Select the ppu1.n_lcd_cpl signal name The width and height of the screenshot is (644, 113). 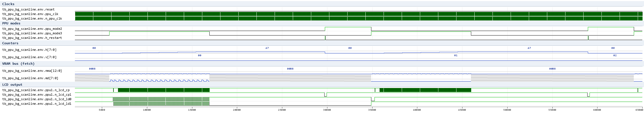[37, 95]
